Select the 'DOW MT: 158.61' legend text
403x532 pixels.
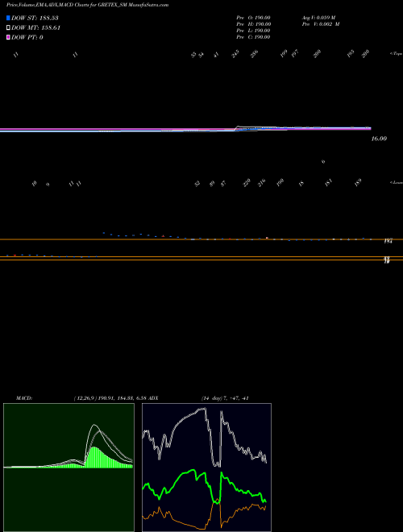point(35,28)
